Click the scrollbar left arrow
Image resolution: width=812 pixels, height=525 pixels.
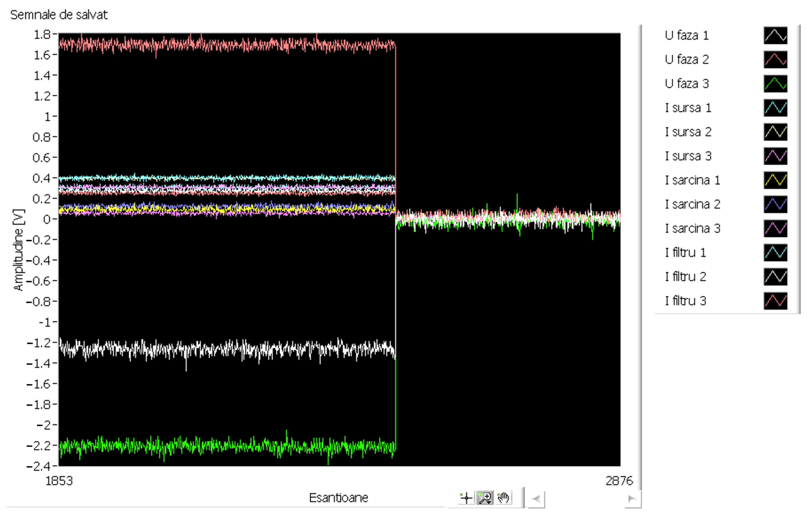click(536, 499)
